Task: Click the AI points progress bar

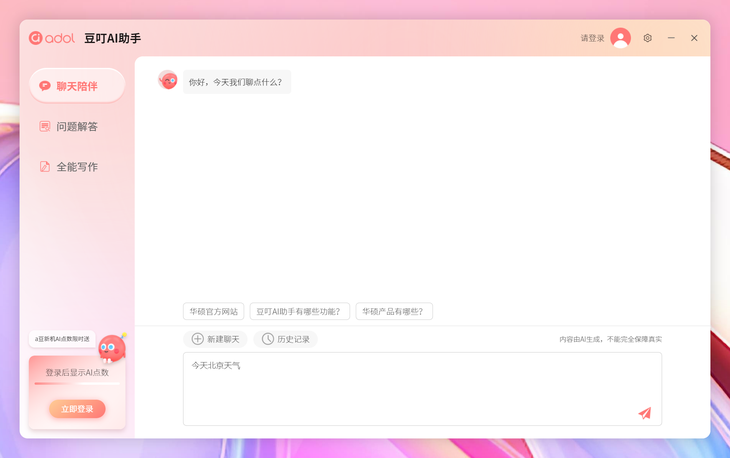Action: (77, 384)
